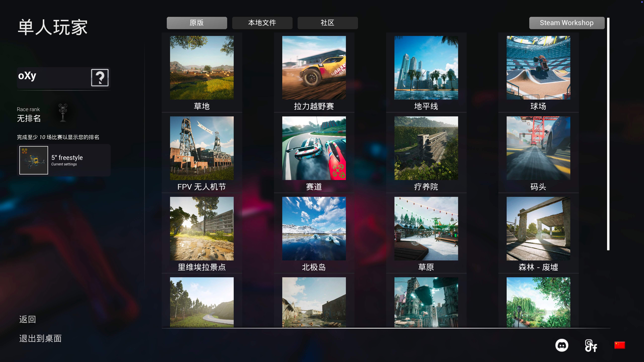Open 森林－废墟 (Forest Ruins) map

click(538, 234)
